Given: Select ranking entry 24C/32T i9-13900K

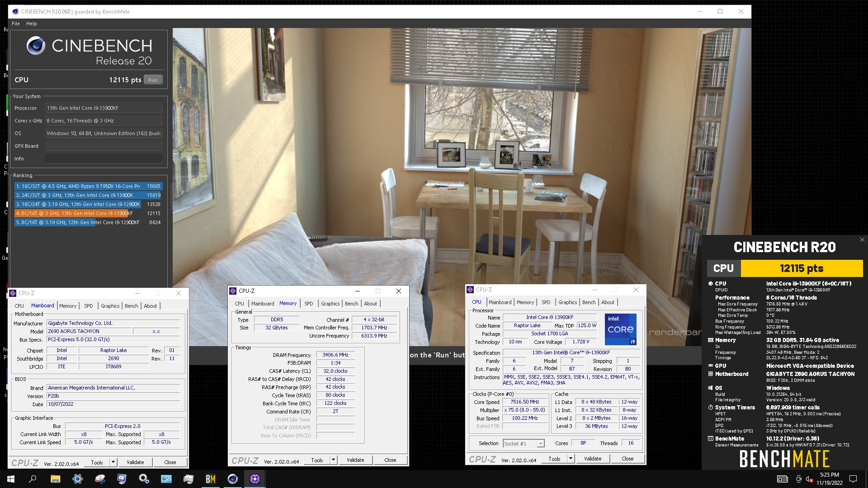Looking at the screenshot, I should [88, 195].
